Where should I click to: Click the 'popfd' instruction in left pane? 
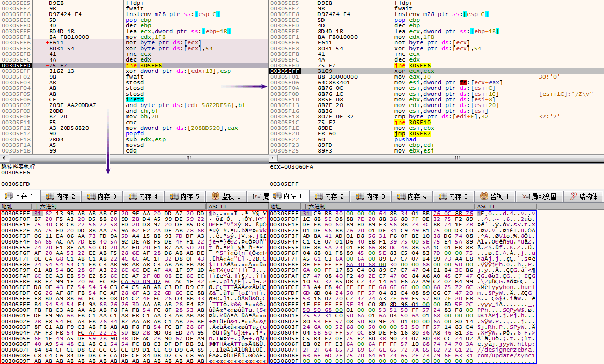(135, 133)
